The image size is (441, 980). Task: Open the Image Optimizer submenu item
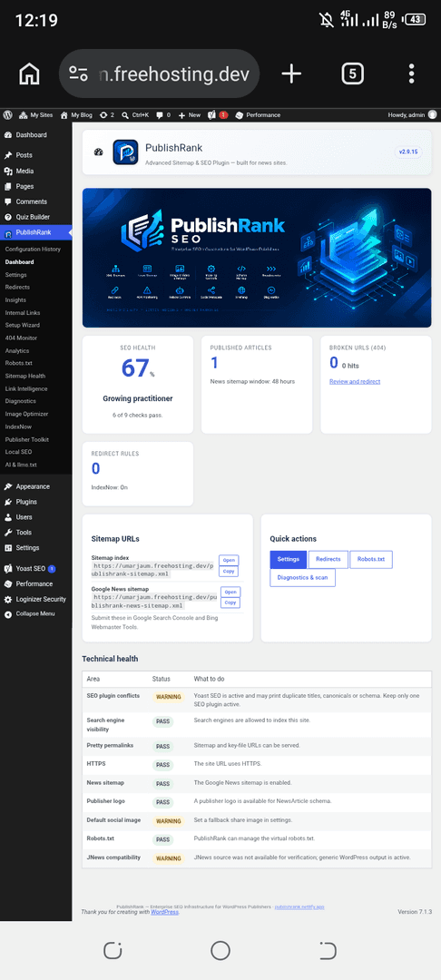tap(27, 414)
